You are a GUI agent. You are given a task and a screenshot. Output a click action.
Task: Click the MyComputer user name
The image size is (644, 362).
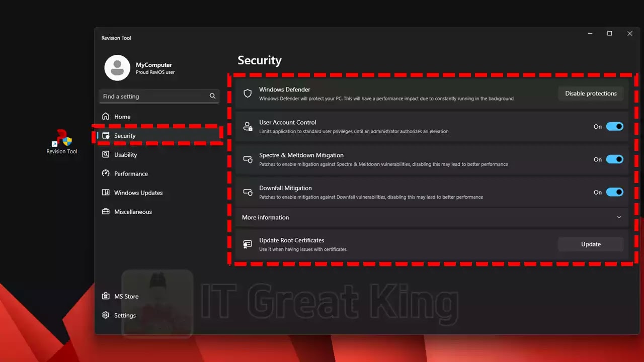[154, 65]
